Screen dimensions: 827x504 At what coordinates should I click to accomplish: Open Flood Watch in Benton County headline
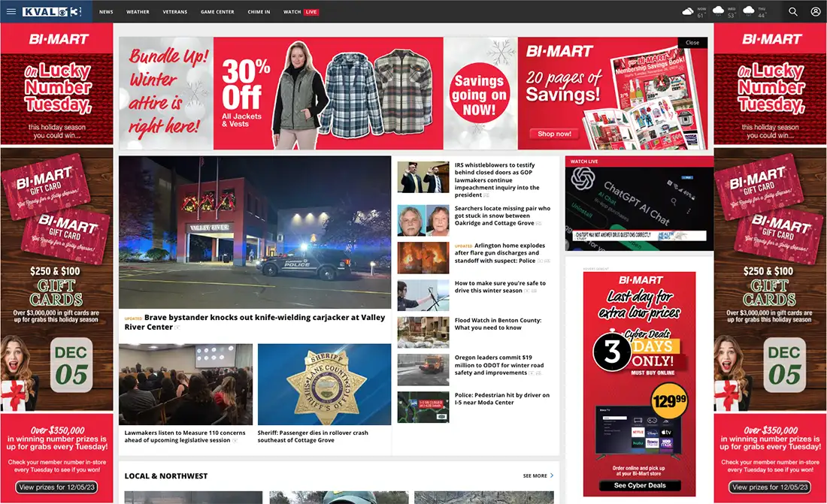click(x=498, y=324)
